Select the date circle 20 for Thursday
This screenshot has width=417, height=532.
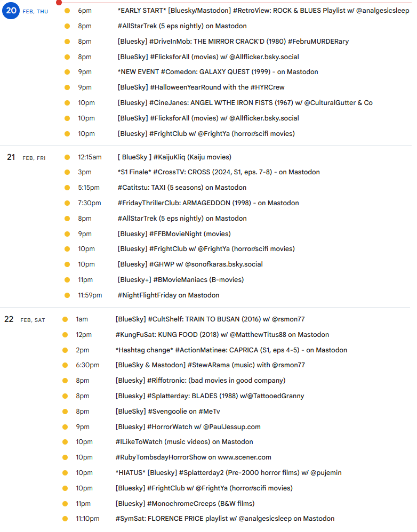(11, 11)
